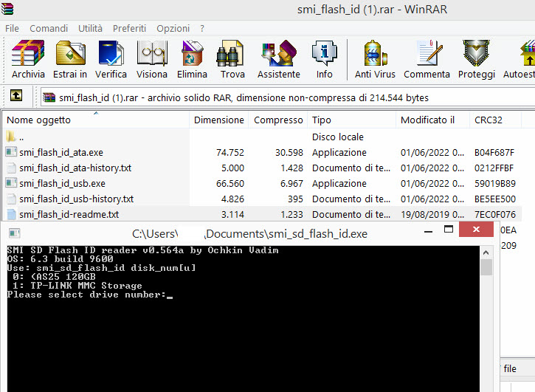Click compressed value 395
535x392 pixels.
(295, 199)
